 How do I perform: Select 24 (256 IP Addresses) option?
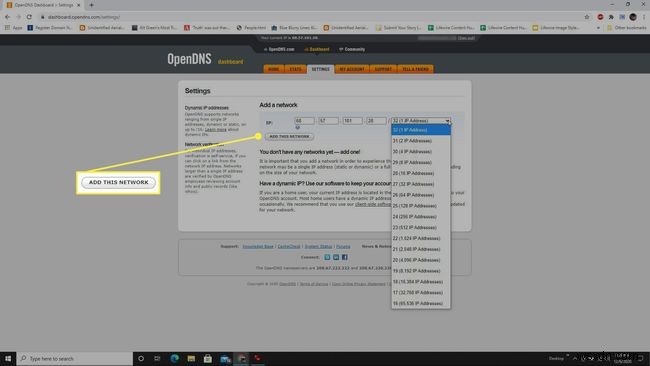(x=421, y=217)
